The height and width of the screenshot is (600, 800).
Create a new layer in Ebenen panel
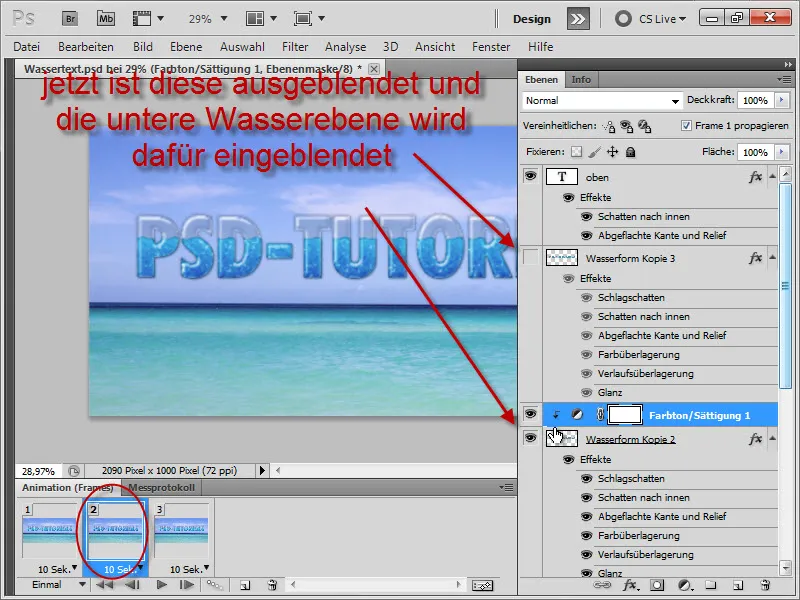pyautogui.click(x=737, y=585)
